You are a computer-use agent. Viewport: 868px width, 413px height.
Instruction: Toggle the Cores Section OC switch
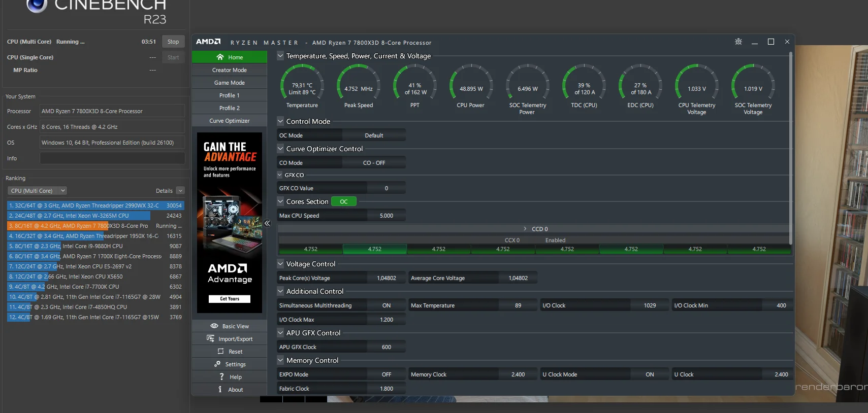(x=344, y=201)
